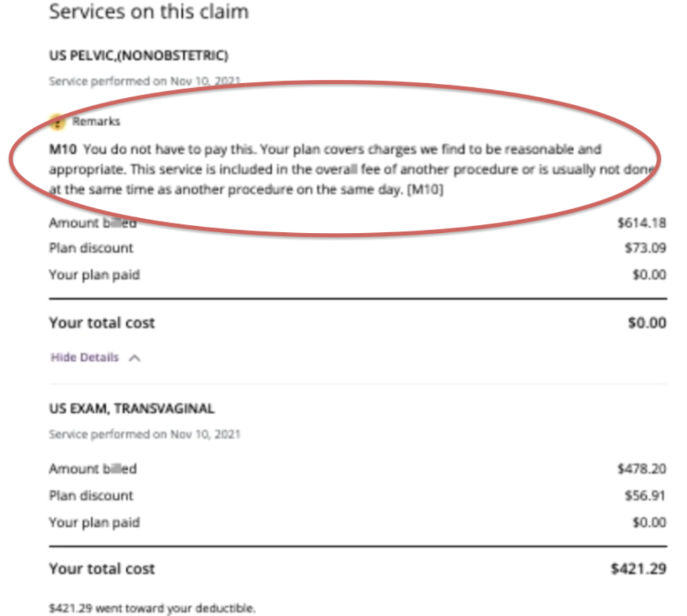
Task: Click the transvaginal exam service date text
Action: 145,434
